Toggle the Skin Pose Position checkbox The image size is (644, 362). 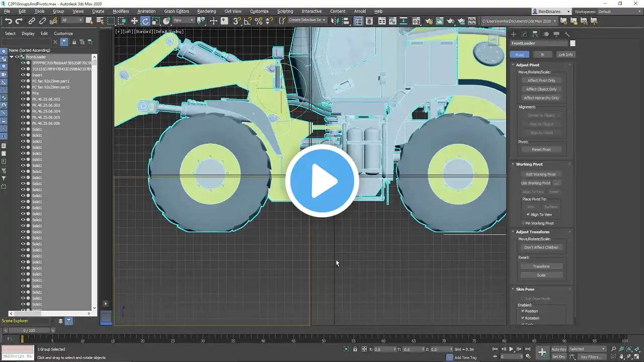tap(523, 311)
